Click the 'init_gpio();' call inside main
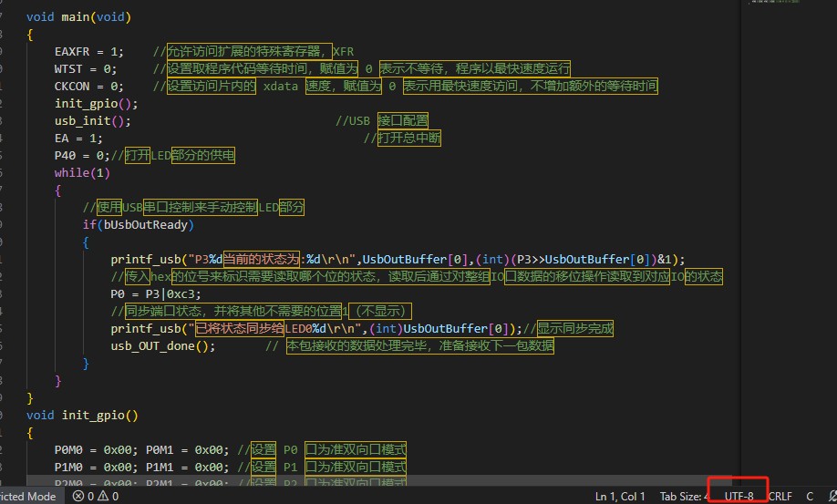 click(x=96, y=104)
